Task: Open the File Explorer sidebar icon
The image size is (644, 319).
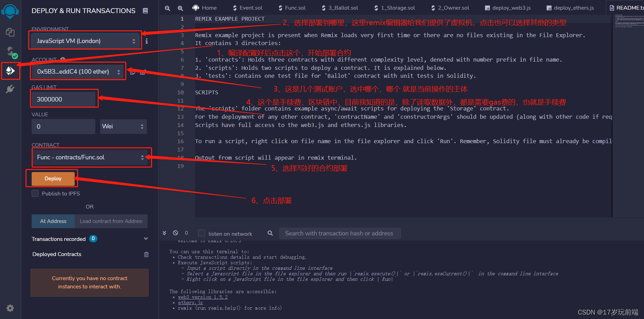Action: click(x=10, y=32)
